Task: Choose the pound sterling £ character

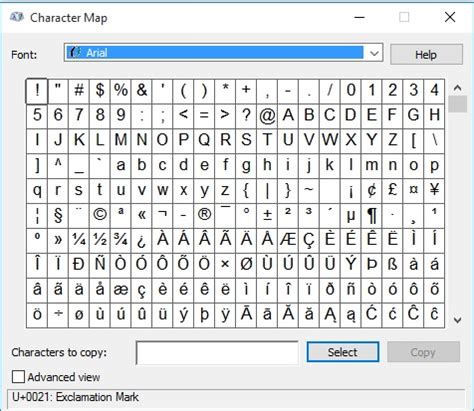Action: (393, 191)
